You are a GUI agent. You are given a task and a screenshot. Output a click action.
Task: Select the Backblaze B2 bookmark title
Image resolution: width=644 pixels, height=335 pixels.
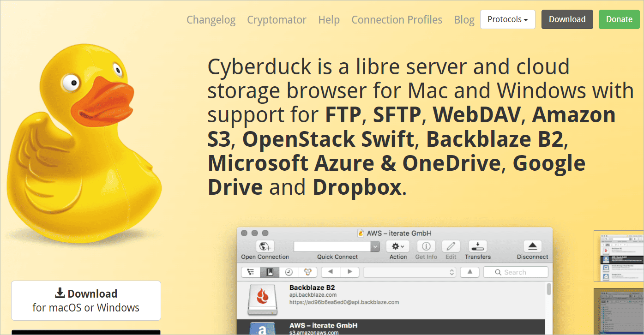pyautogui.click(x=312, y=287)
